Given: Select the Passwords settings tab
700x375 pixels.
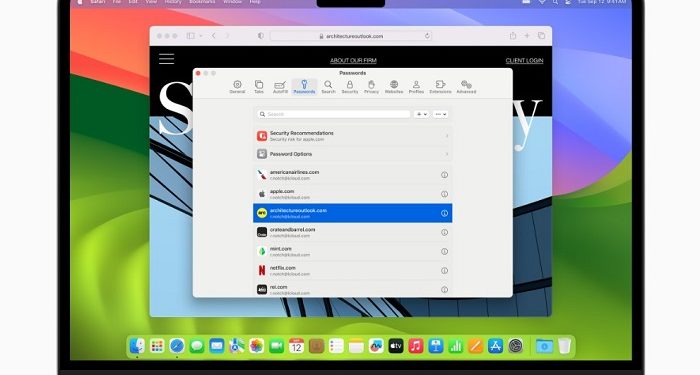Looking at the screenshot, I should click(304, 87).
